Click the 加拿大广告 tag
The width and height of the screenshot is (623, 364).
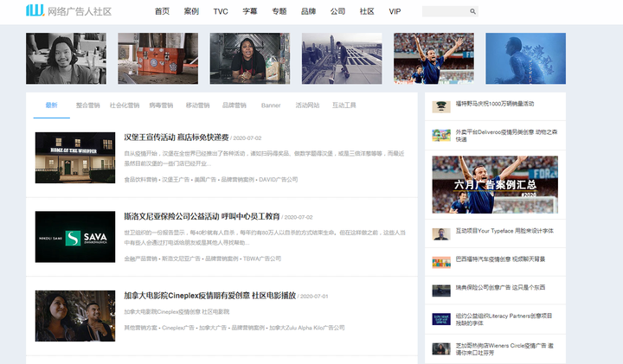pos(213,328)
